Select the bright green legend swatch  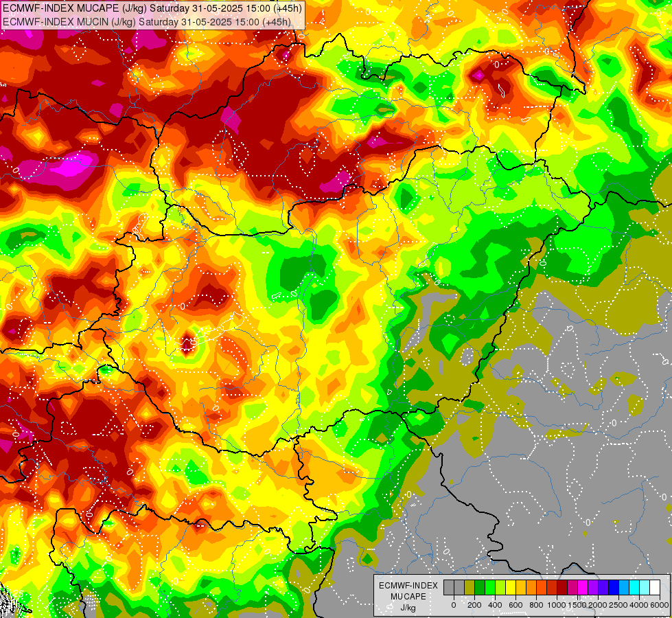tap(490, 588)
